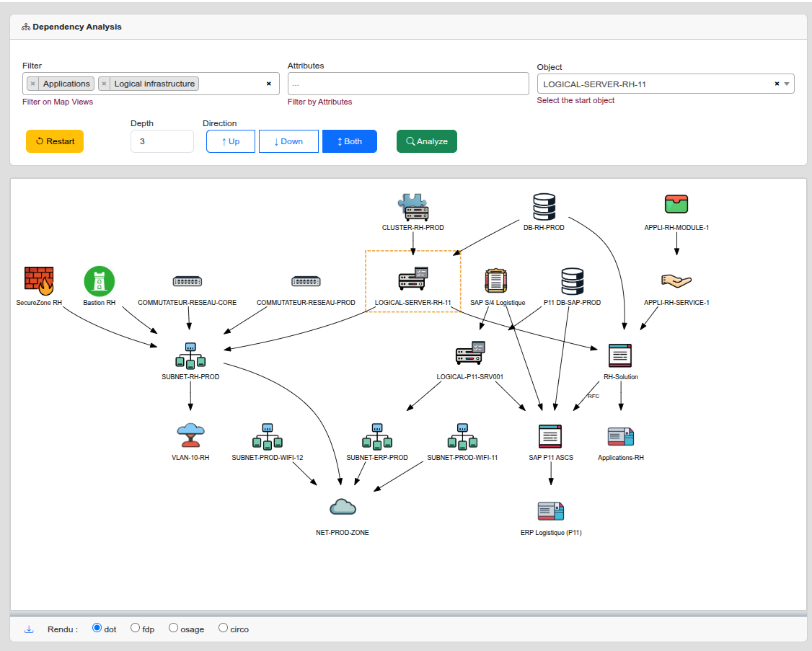Click the CLUSTER-RH-PROD cluster icon
812x651 pixels.
coord(413,208)
